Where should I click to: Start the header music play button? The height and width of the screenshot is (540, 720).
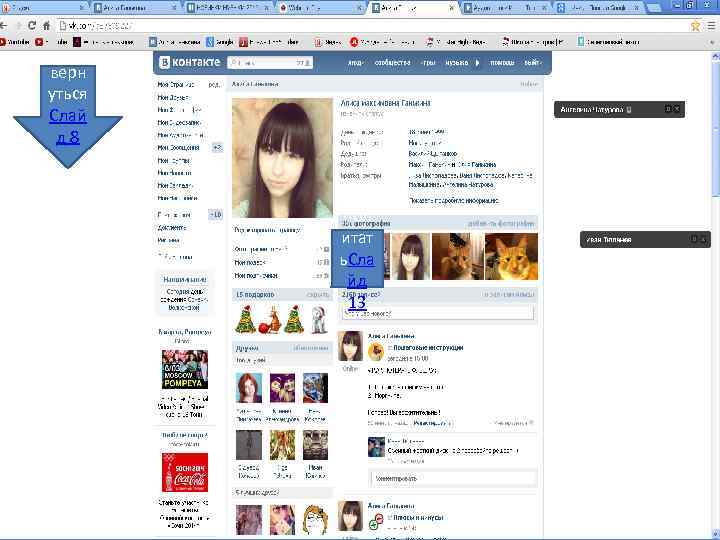tap(477, 62)
